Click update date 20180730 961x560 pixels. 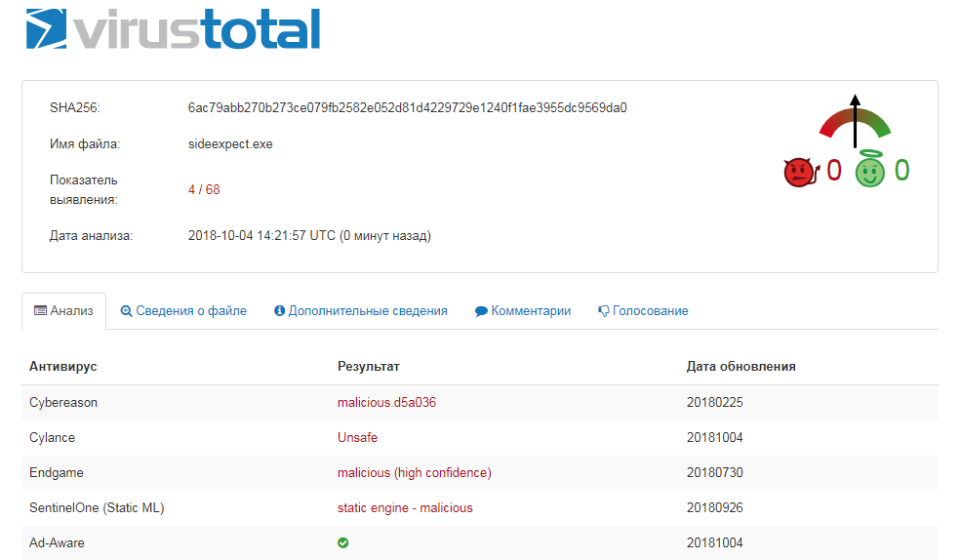coord(714,473)
